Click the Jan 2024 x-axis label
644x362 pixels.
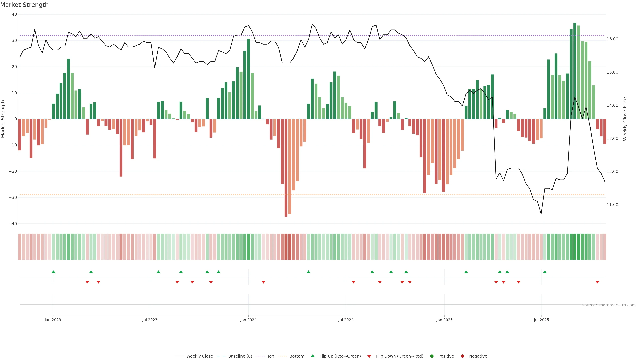[248, 320]
